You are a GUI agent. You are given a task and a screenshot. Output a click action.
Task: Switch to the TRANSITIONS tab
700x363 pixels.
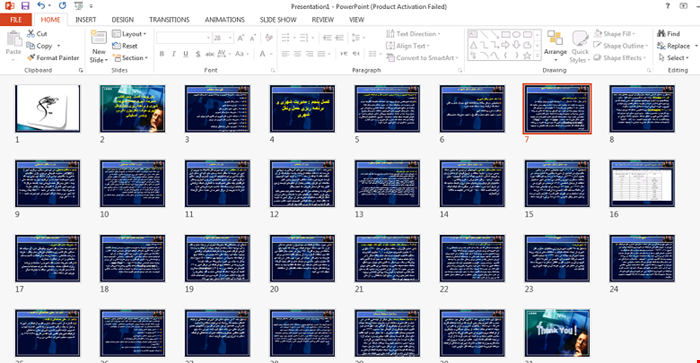[x=169, y=20]
